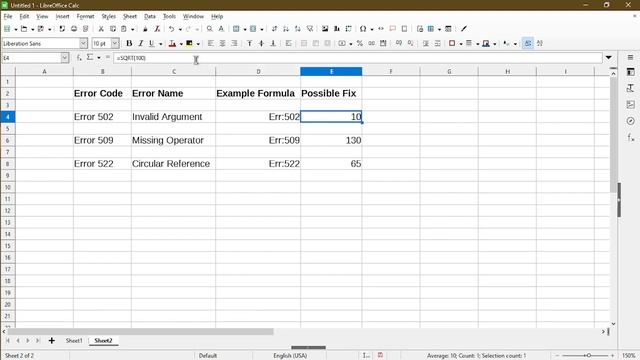Open Borders dropdown arrow

[460, 44]
